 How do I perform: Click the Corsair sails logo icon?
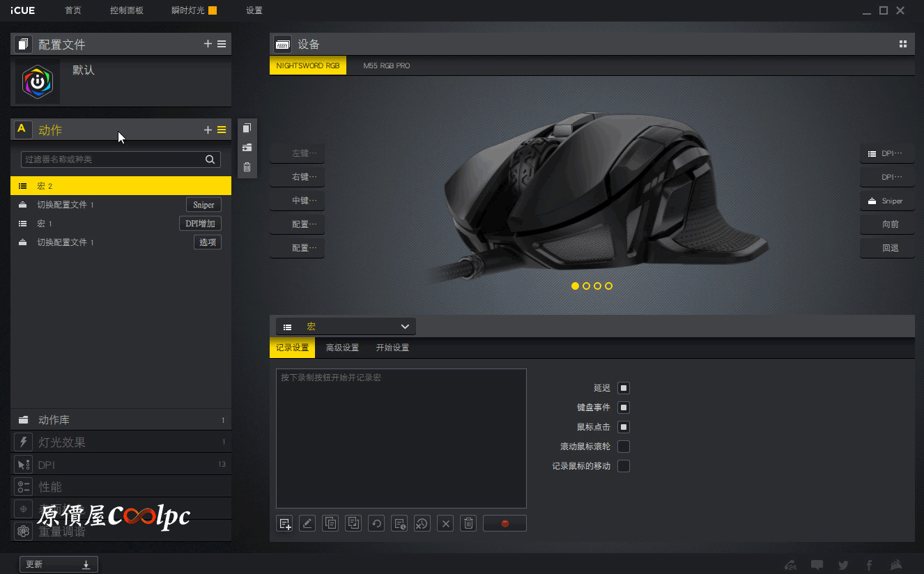(898, 565)
